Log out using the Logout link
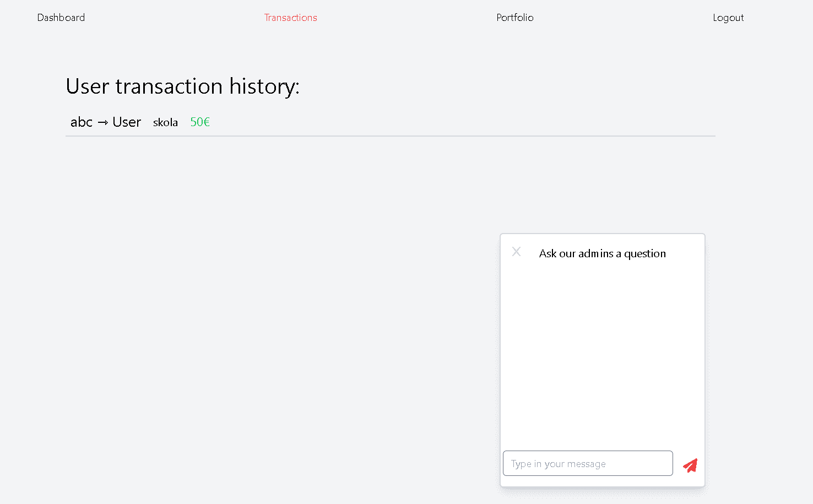 [x=728, y=18]
